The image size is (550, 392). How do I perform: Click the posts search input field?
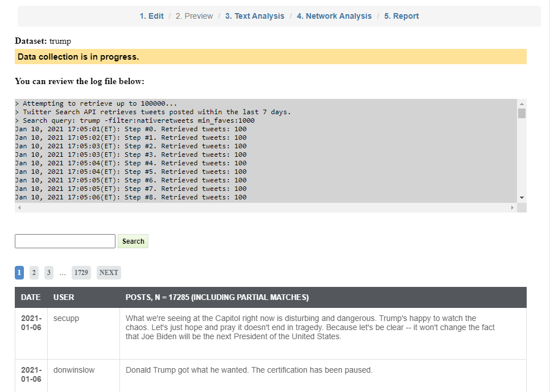[x=65, y=241]
